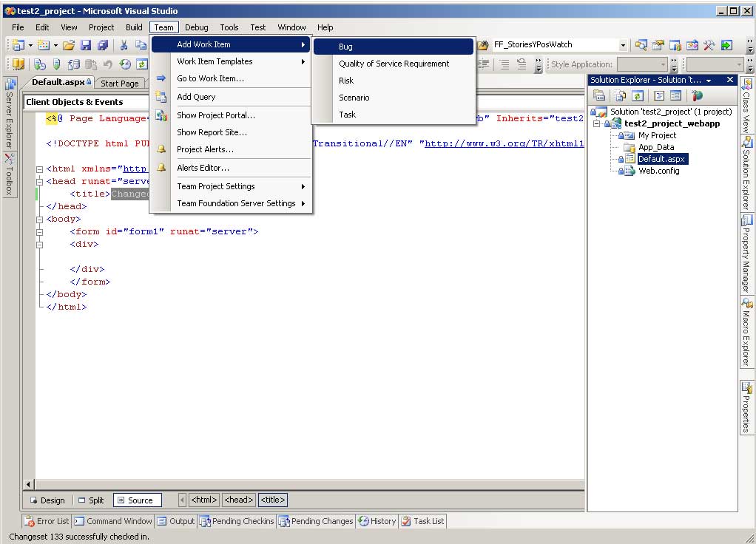
Task: Click the source control History clock icon
Action: pyautogui.click(x=125, y=64)
